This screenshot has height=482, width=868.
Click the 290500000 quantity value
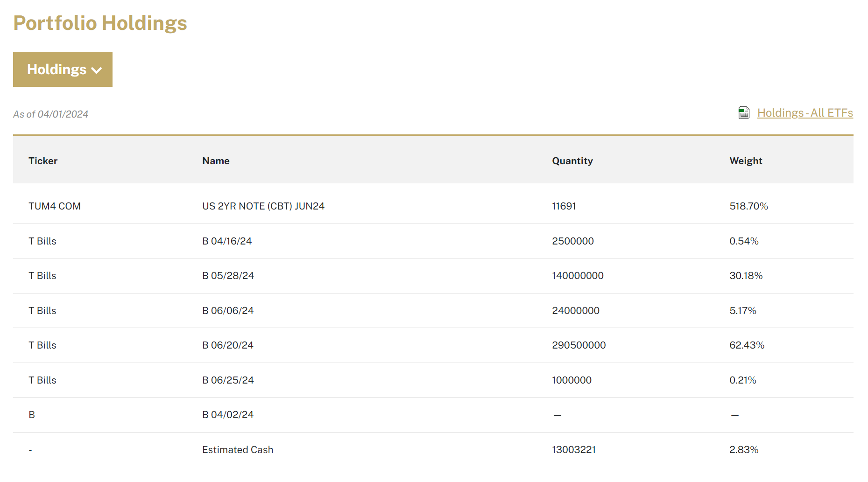pyautogui.click(x=579, y=345)
